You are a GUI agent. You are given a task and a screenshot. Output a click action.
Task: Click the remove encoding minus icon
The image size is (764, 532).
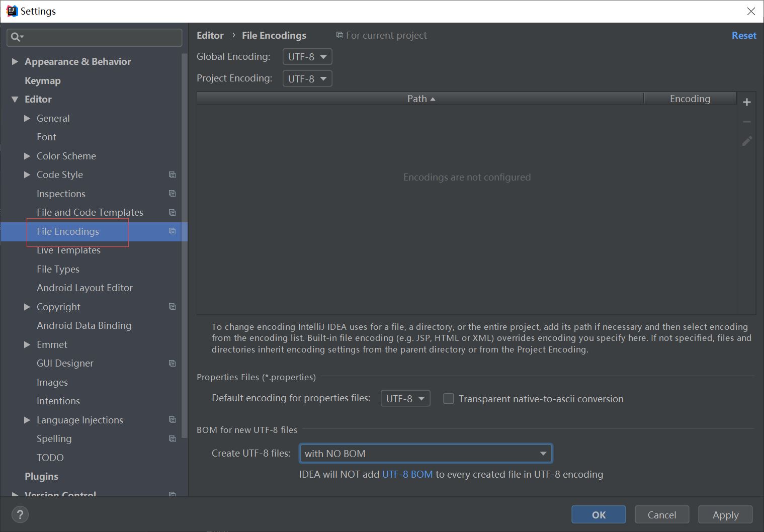(x=747, y=122)
